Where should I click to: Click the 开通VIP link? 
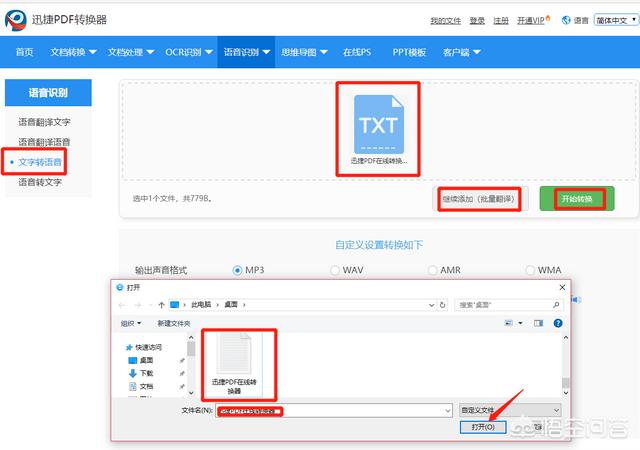coord(531,20)
